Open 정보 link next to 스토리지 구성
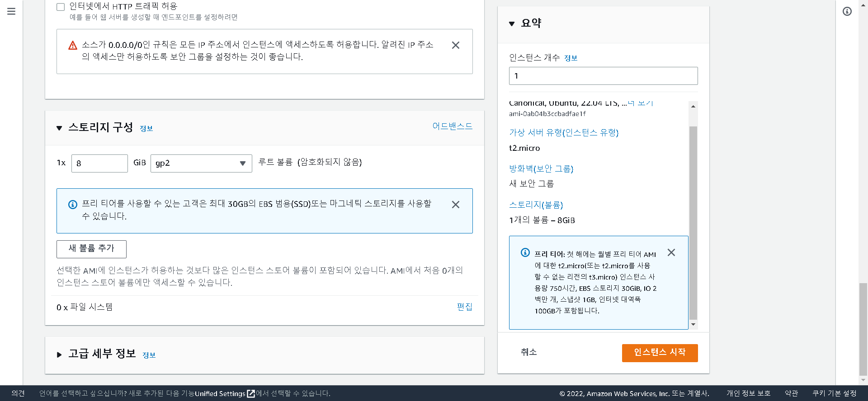The image size is (868, 401). [146, 129]
